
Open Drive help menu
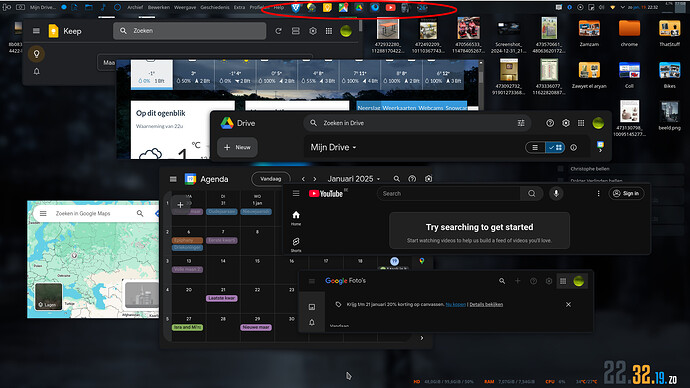click(x=550, y=123)
